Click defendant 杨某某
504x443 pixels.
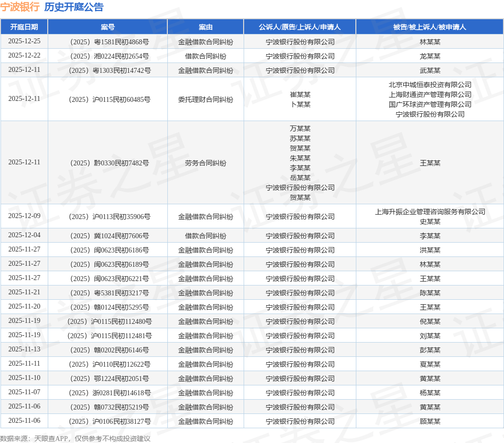(430, 393)
